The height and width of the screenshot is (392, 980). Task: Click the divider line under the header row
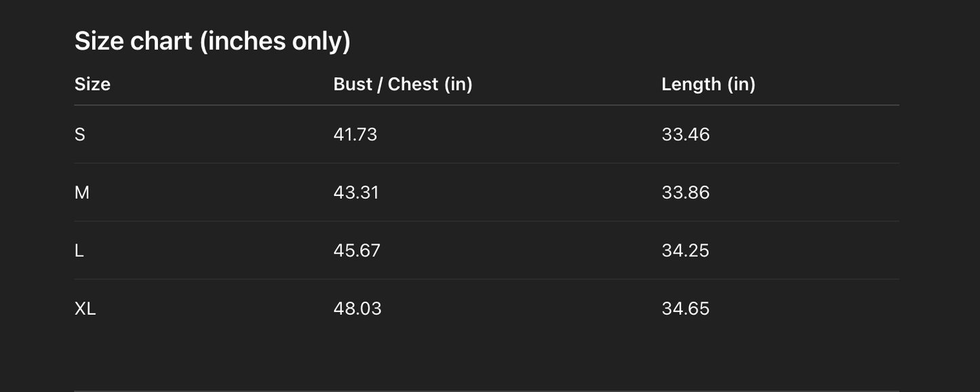click(x=486, y=105)
